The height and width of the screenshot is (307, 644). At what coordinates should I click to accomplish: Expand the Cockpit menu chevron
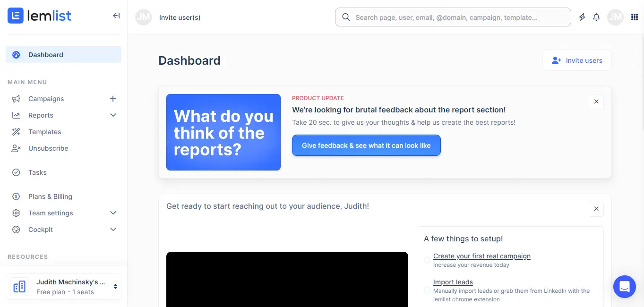click(113, 230)
